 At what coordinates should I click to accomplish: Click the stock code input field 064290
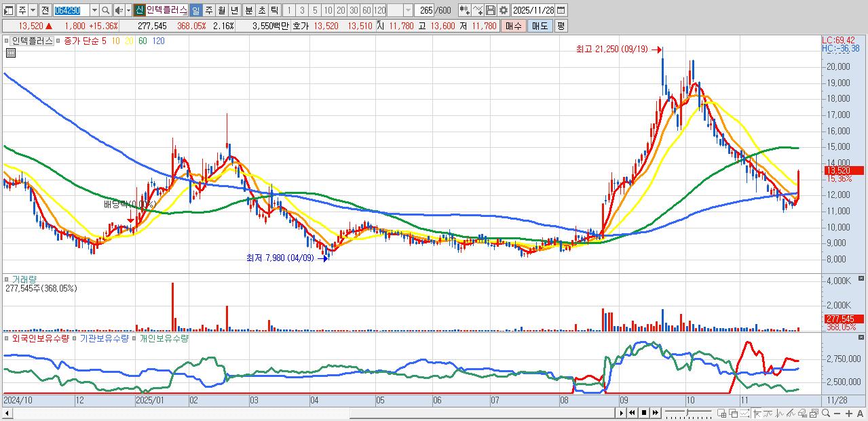(x=71, y=10)
